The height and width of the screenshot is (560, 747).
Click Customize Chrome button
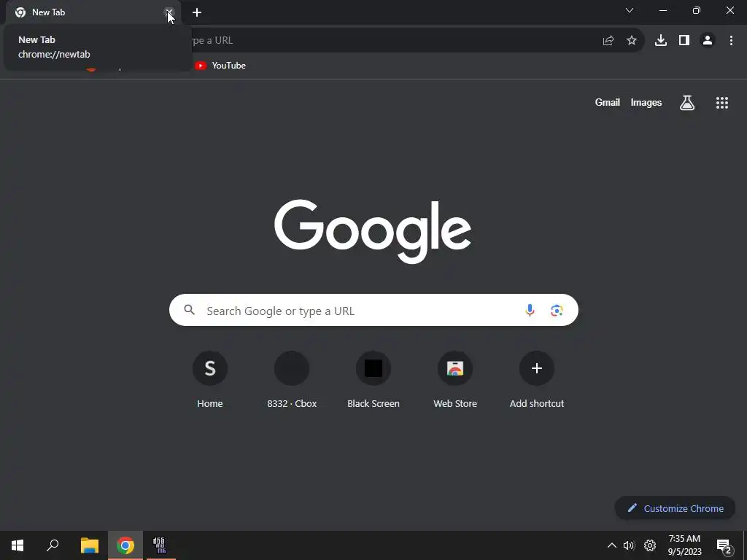point(675,508)
